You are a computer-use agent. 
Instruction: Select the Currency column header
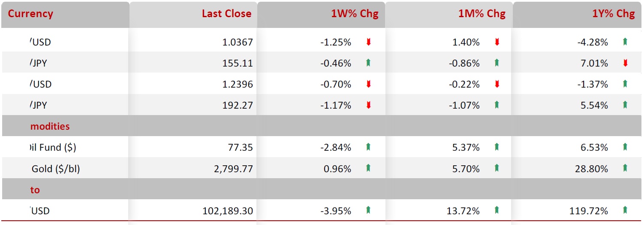pos(30,14)
